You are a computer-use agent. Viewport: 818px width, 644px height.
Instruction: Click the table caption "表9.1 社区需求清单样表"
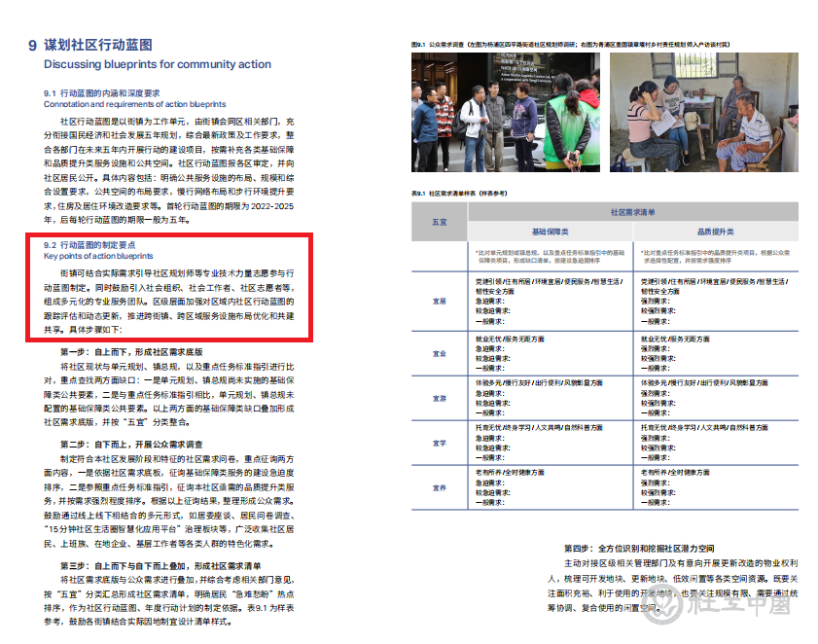tap(459, 193)
